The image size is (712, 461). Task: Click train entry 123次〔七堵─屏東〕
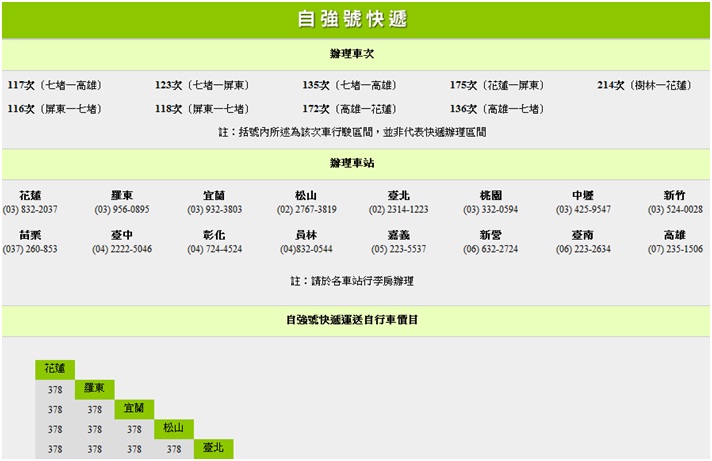pos(203,85)
